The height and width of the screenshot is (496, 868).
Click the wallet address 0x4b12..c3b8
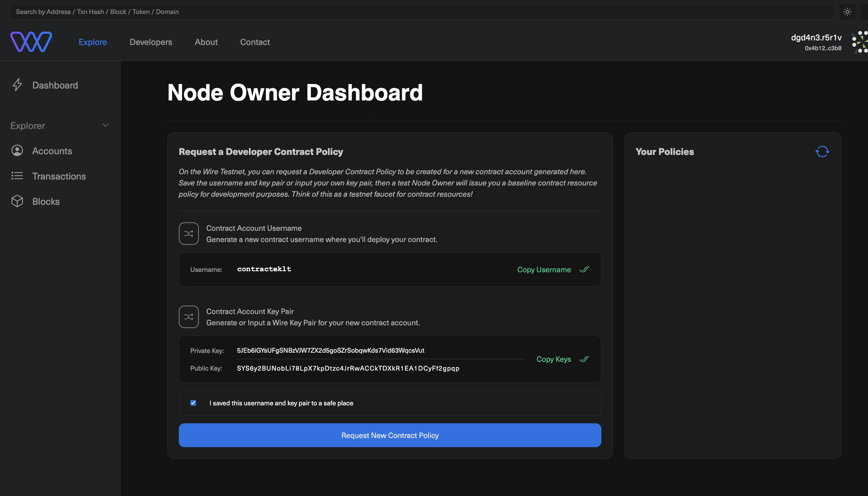pyautogui.click(x=823, y=48)
